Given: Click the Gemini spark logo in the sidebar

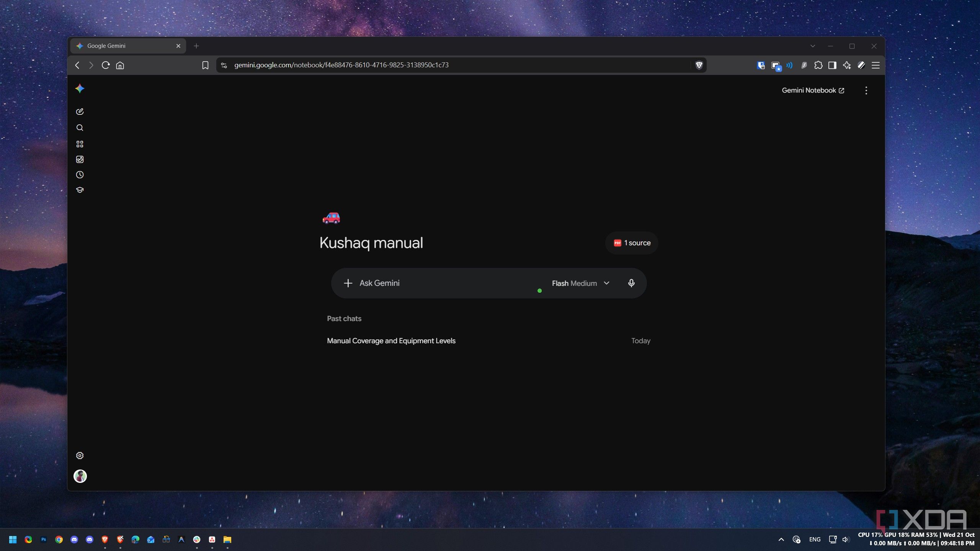Looking at the screenshot, I should pyautogui.click(x=80, y=89).
